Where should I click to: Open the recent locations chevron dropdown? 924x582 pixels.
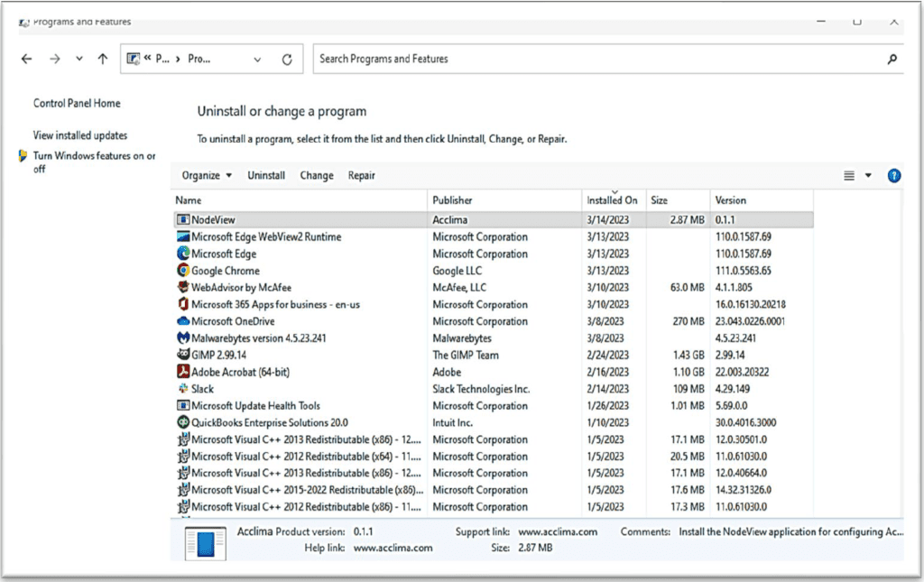point(79,58)
